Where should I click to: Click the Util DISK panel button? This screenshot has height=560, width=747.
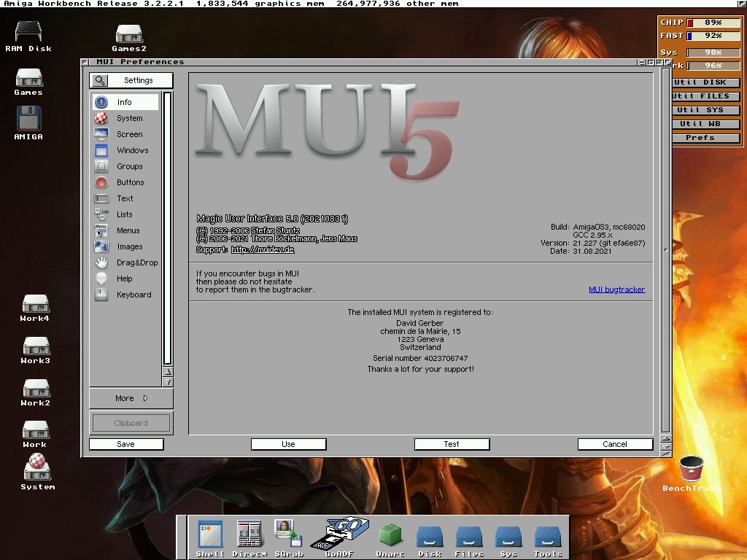click(x=706, y=82)
